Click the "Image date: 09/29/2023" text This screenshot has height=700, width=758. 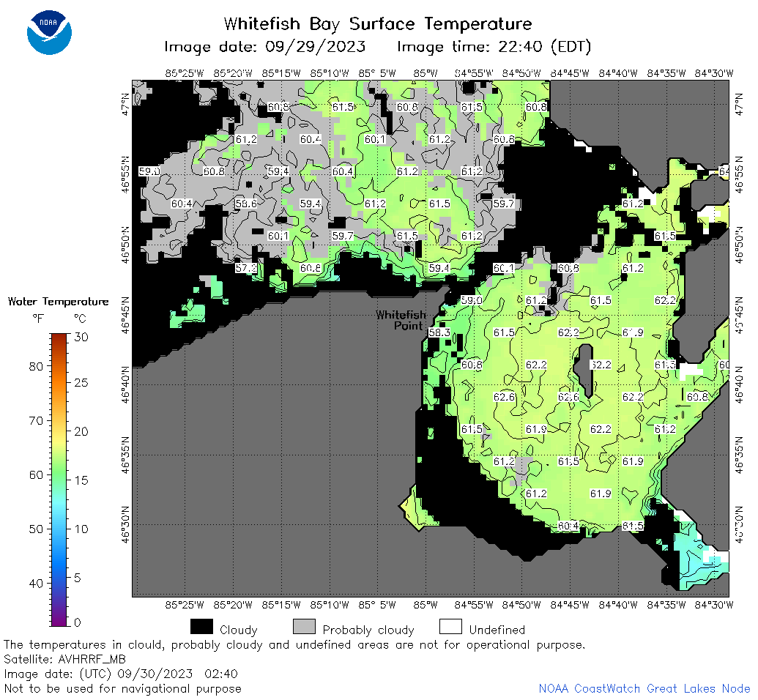pyautogui.click(x=264, y=47)
